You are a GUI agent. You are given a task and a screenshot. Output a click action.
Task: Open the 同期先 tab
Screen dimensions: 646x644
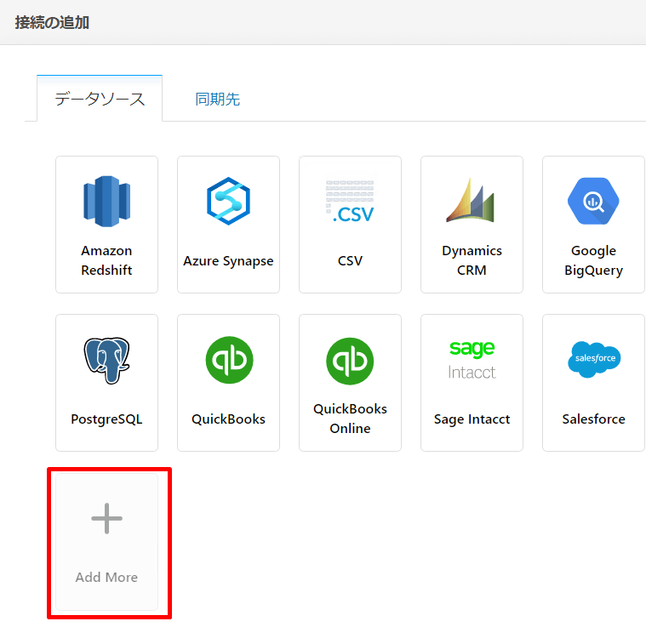(x=218, y=100)
